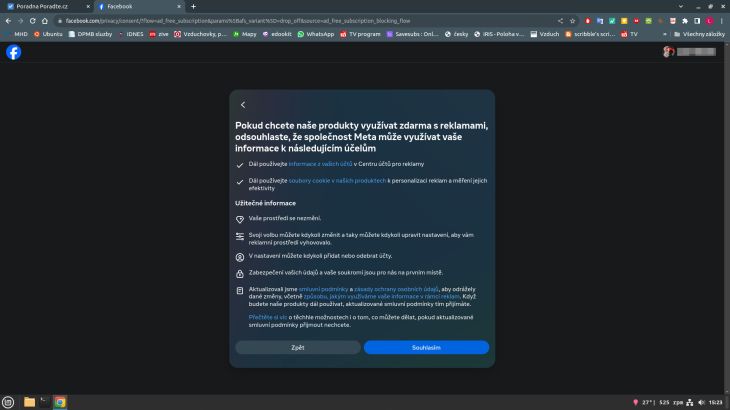Select the Facebook tab
Screen dimensions: 730x410
140,7
